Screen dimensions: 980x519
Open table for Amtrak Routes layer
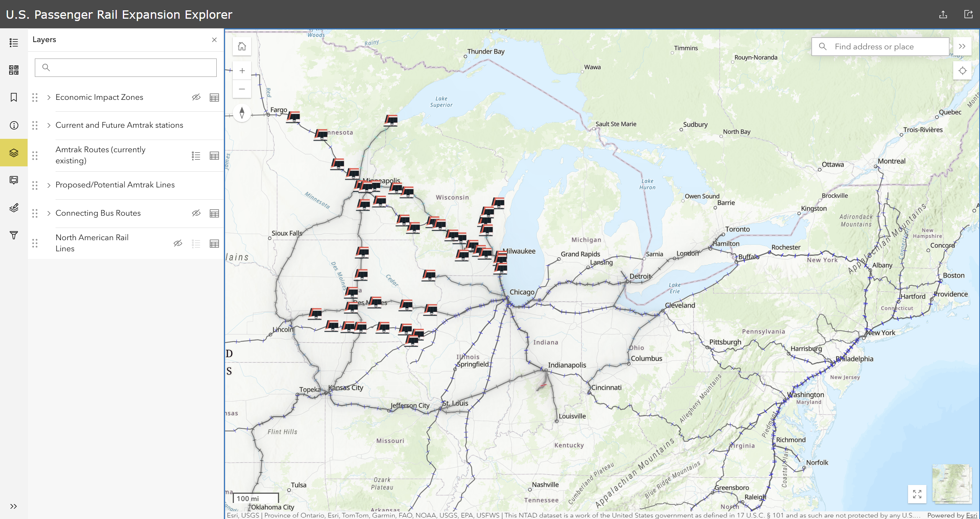click(x=214, y=156)
